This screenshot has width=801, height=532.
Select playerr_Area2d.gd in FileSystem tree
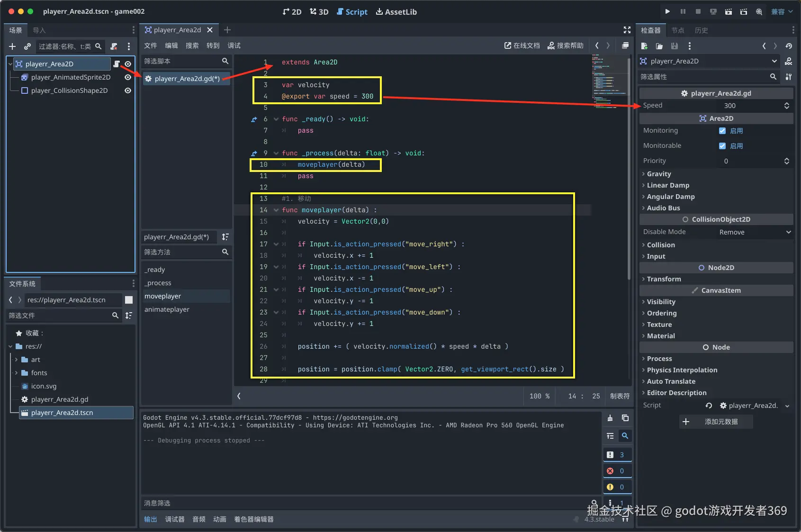(x=60, y=399)
